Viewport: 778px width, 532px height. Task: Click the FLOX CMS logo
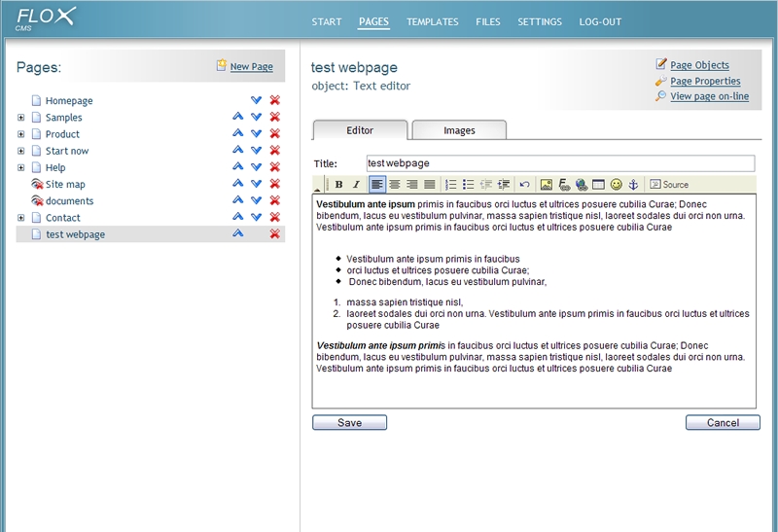click(46, 18)
